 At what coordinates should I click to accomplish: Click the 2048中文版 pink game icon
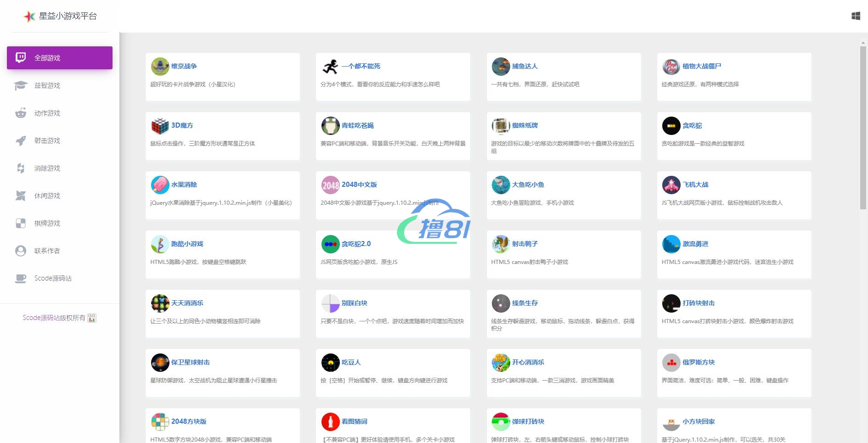[330, 185]
